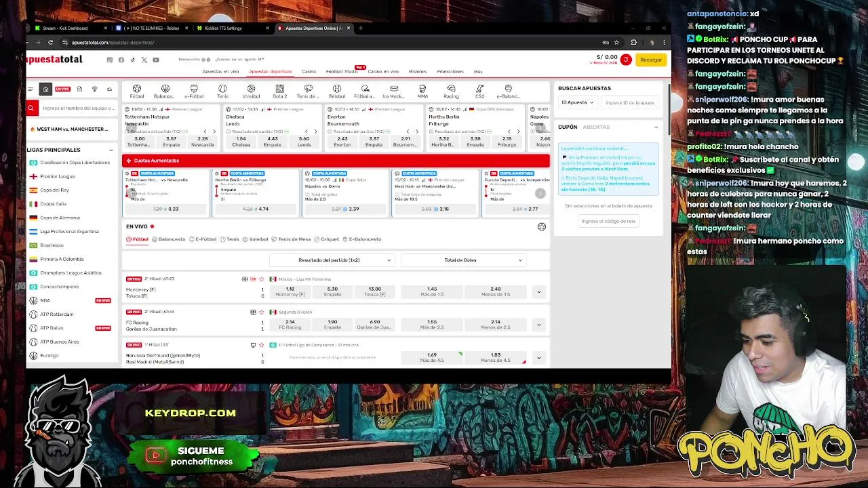Switch to the ABIERTAS tab in the coupon panel
The image size is (868, 488).
pyautogui.click(x=596, y=127)
